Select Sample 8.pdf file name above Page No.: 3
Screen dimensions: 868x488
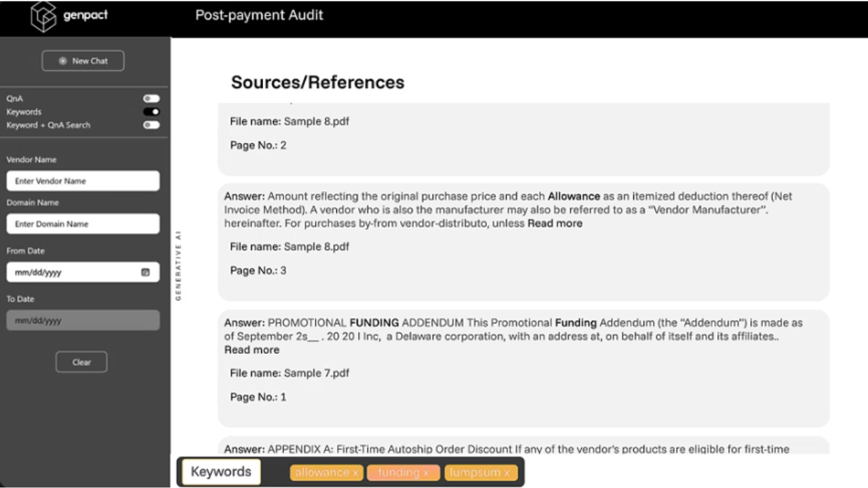click(317, 247)
